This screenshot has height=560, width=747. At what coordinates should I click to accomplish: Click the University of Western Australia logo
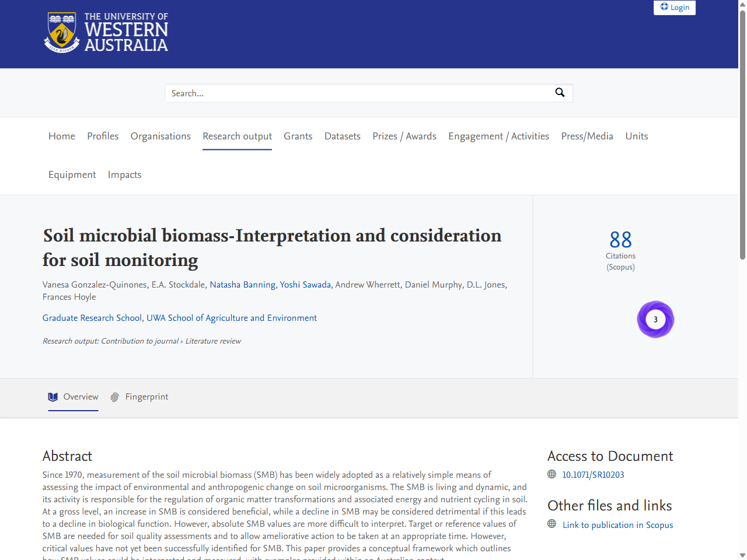point(106,33)
